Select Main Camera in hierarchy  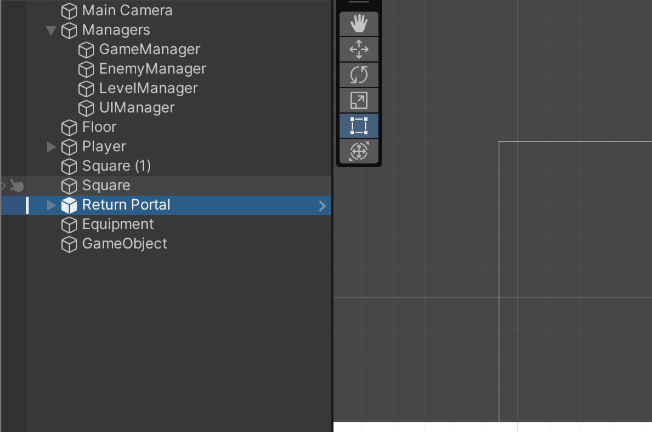pos(127,10)
